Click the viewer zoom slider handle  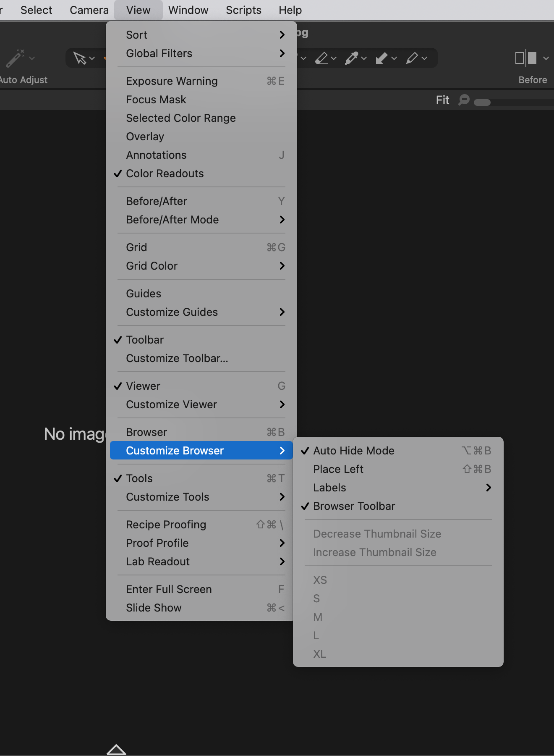[x=482, y=102]
